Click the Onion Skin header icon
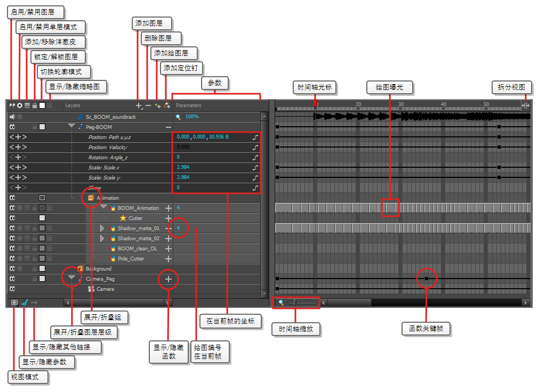The height and width of the screenshot is (392, 538). pos(27,105)
